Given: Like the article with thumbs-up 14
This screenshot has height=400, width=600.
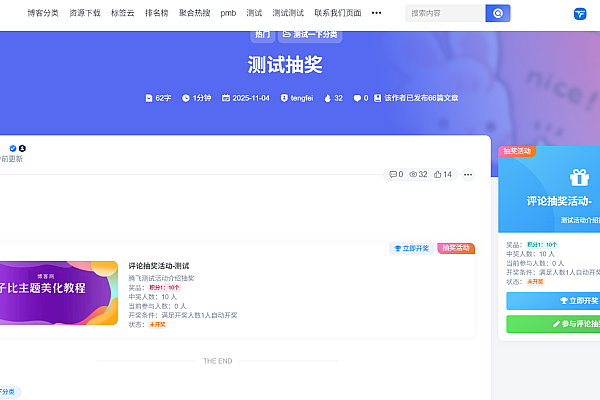Looking at the screenshot, I should 443,175.
